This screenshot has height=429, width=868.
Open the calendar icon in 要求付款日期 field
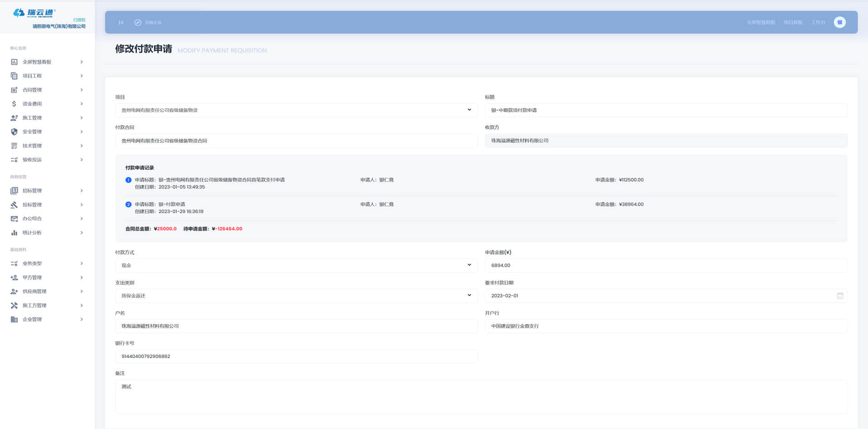point(840,296)
